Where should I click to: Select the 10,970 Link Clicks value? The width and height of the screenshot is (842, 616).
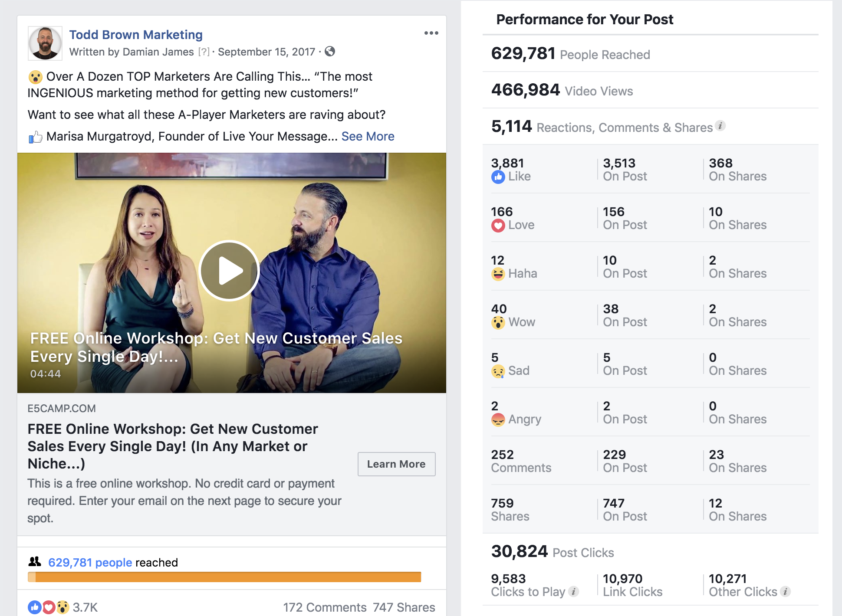(622, 579)
